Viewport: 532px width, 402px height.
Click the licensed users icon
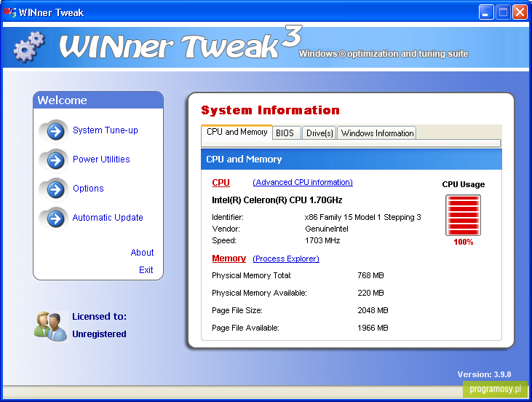point(50,326)
